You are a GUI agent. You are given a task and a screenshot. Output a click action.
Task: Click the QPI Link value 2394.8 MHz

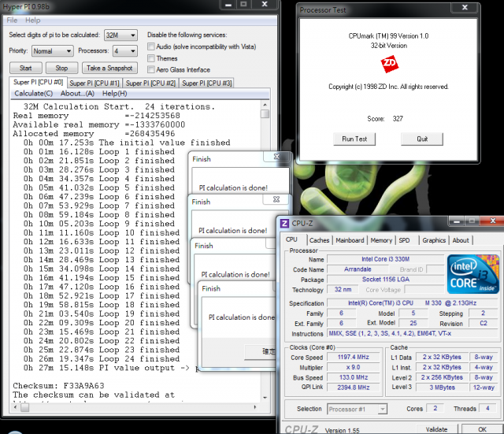pos(354,388)
